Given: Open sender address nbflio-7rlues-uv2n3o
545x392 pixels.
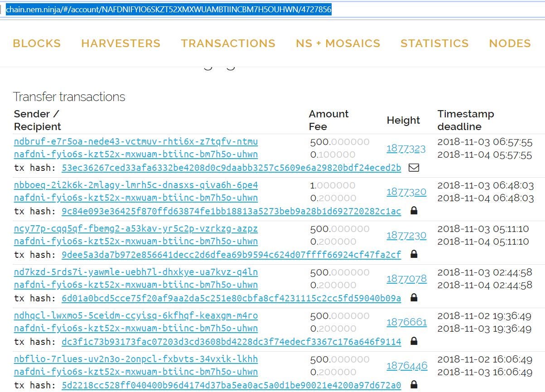Looking at the screenshot, I should click(136, 359).
